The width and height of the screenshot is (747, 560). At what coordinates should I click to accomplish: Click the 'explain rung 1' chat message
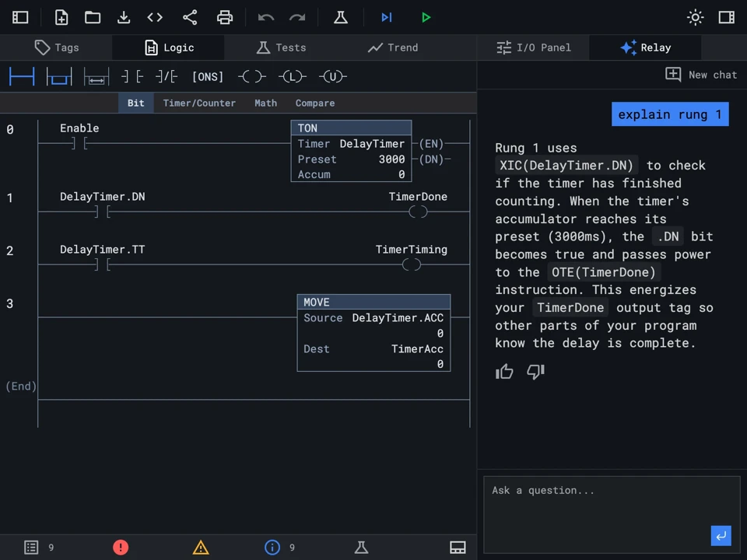click(x=670, y=114)
